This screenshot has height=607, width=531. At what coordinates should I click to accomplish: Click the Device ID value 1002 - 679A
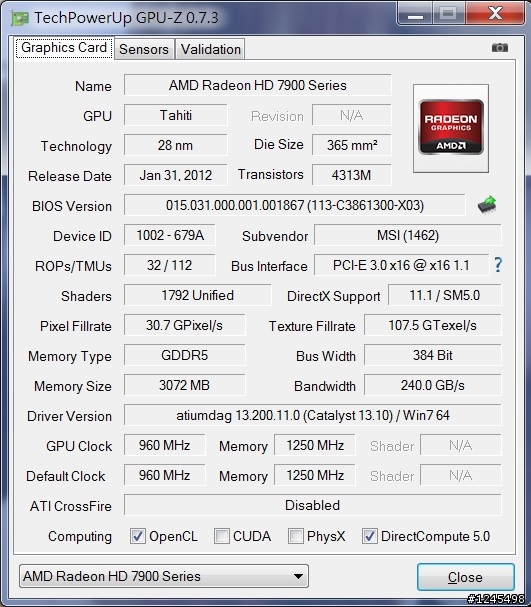pos(170,235)
